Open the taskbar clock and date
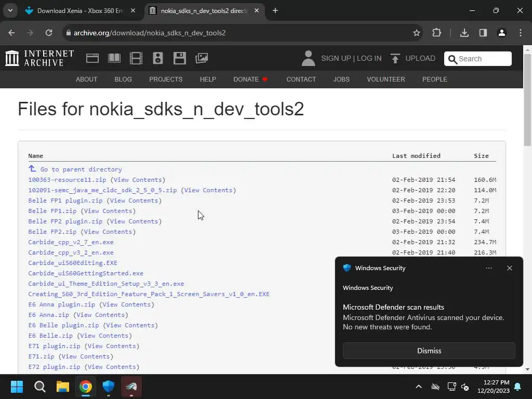532x399 pixels. coord(494,387)
